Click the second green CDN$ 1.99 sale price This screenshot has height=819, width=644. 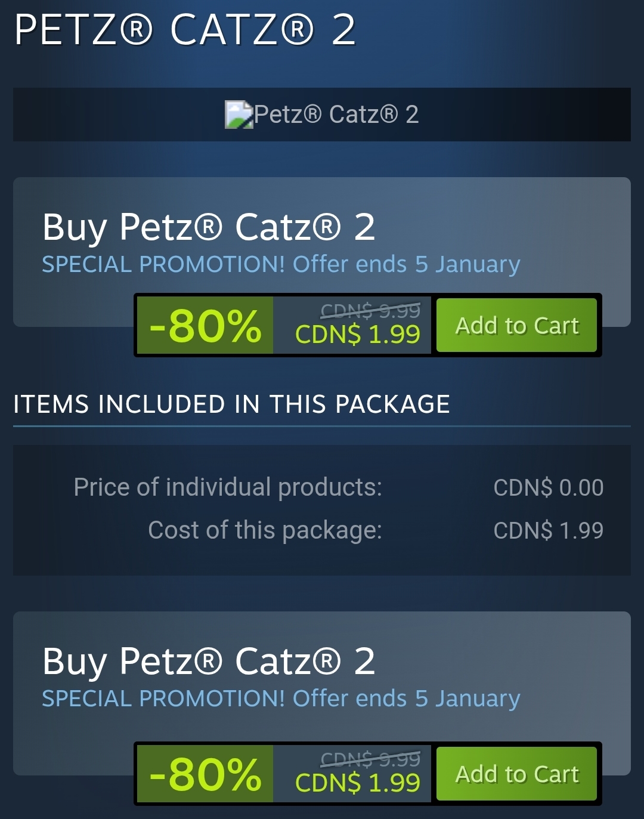coord(358,783)
